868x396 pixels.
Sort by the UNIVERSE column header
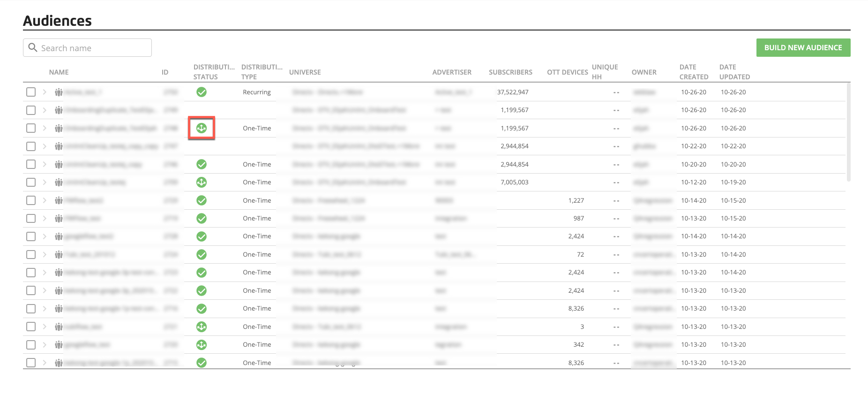point(305,72)
